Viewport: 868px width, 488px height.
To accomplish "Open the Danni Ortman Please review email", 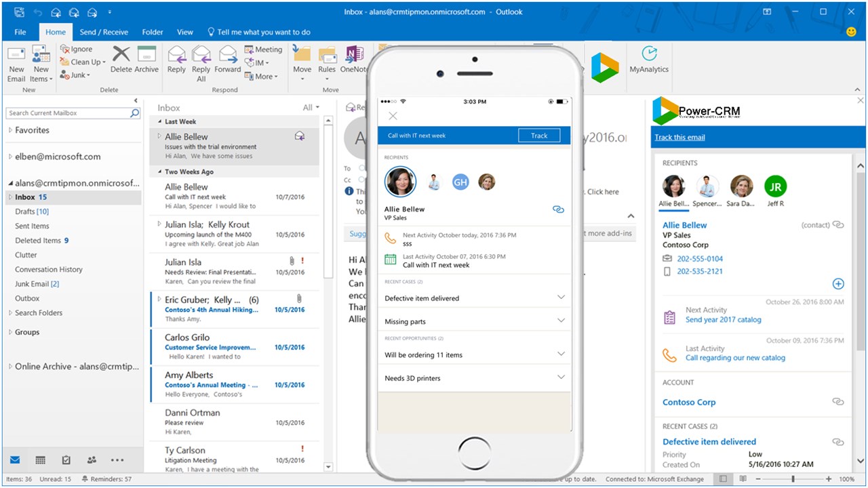I will pos(235,422).
